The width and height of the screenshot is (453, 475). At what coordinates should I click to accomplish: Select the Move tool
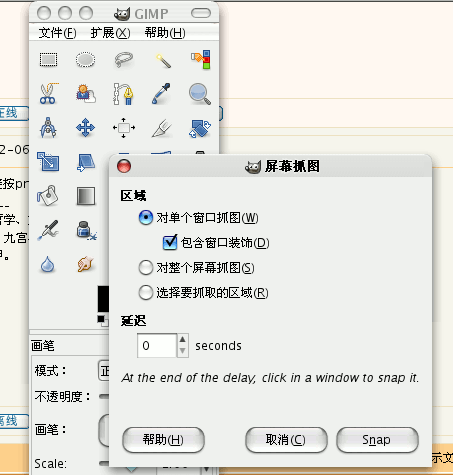point(85,128)
